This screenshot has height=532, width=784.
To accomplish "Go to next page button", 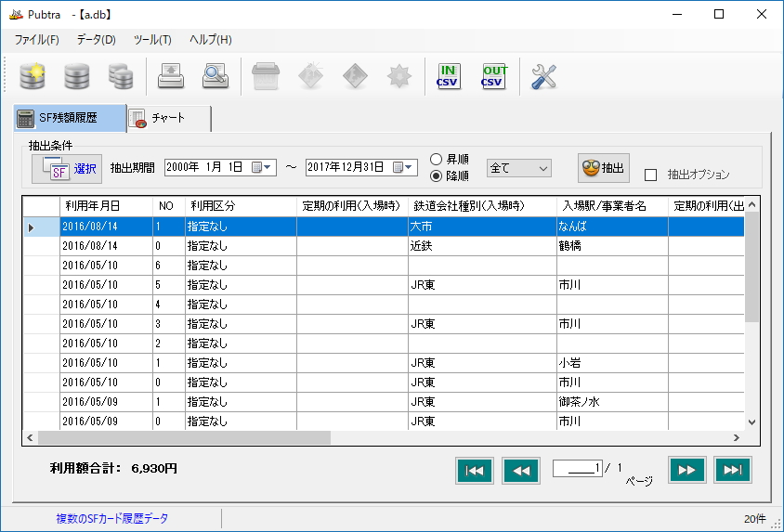I will 687,470.
